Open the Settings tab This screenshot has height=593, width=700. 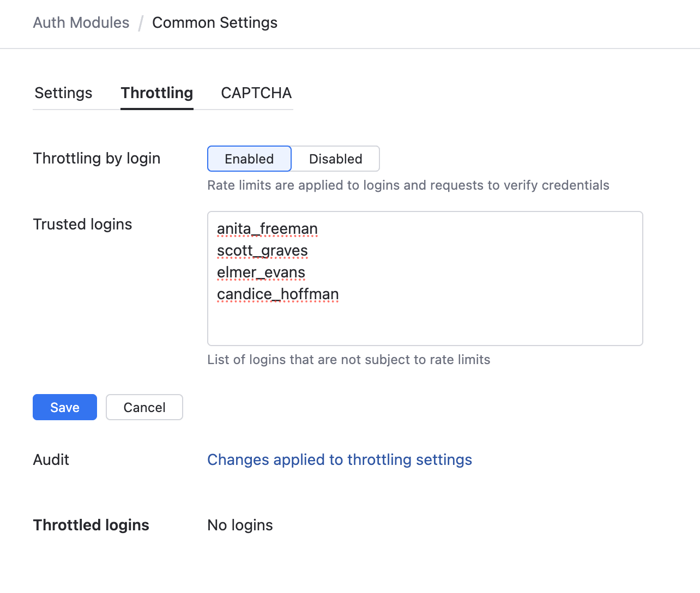point(63,93)
